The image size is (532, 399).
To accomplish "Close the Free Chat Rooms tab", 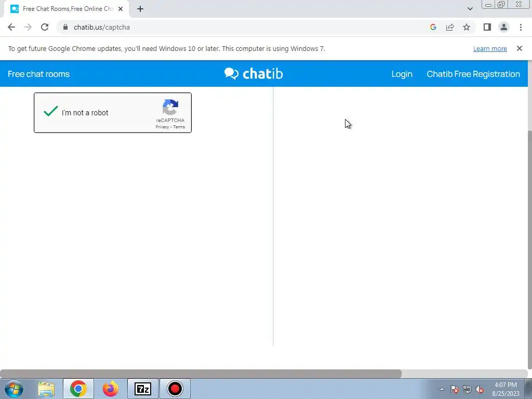I will pos(121,9).
